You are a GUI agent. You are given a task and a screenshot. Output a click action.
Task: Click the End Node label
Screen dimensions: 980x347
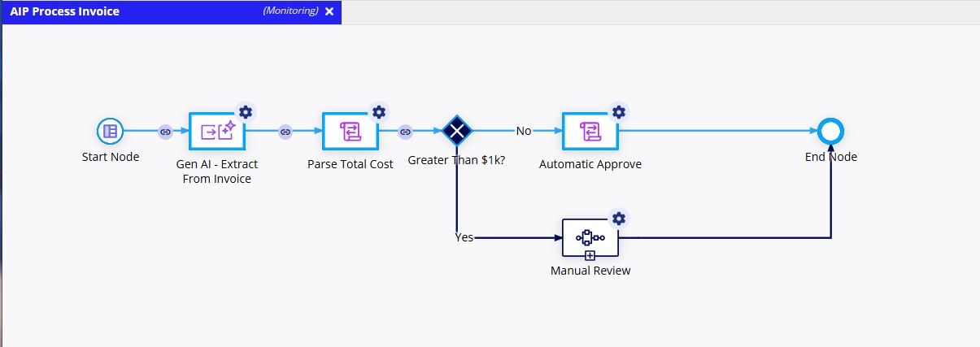[831, 157]
